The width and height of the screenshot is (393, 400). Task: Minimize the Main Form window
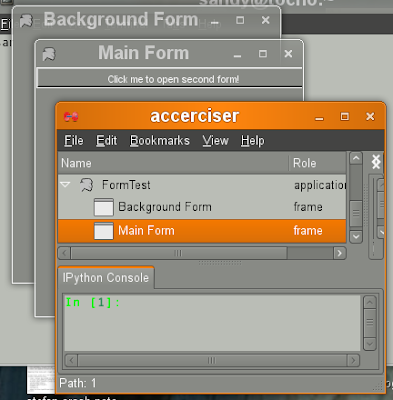[237, 55]
